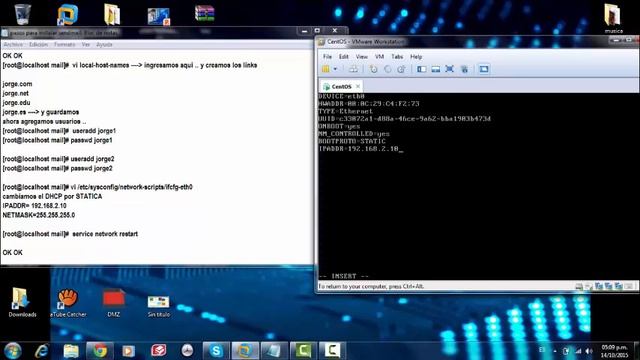Viewport: 640px width, 360px height.
Task: Click 'passwd jorge2' line in Notepad
Action: pos(58,169)
